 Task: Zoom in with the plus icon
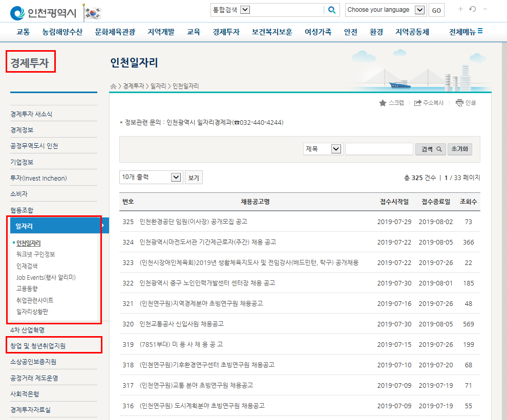click(460, 9)
